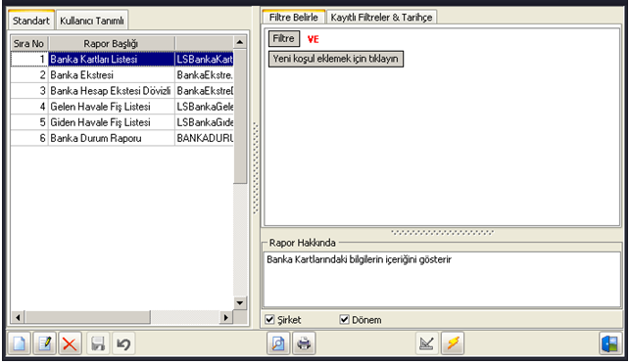Image resolution: width=630 pixels, height=364 pixels.
Task: Exit using the blue door icon
Action: [x=610, y=343]
